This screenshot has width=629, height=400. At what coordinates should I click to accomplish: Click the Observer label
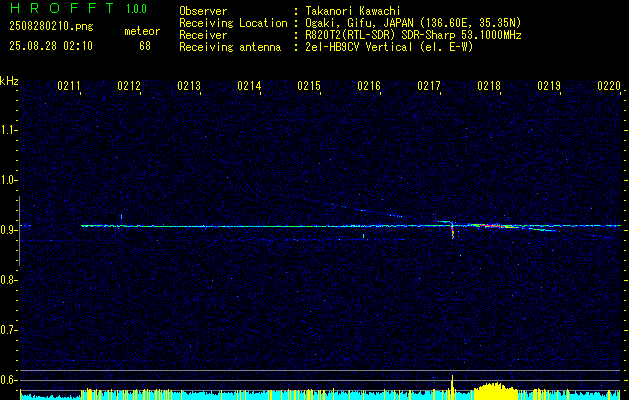(x=203, y=11)
